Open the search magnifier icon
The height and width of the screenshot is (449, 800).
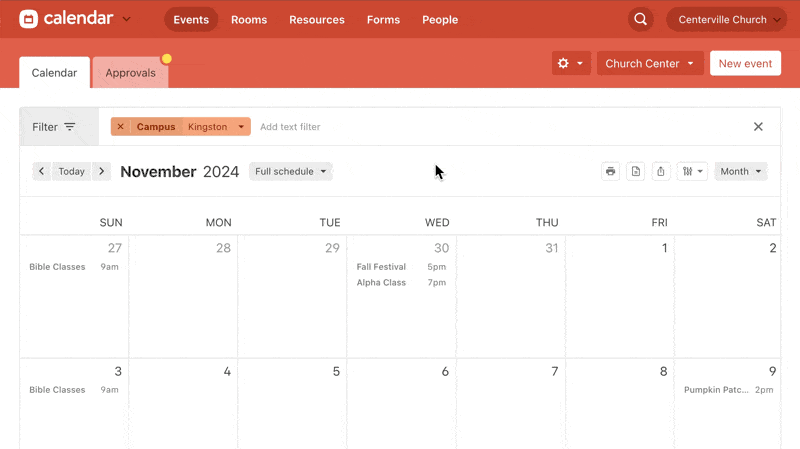640,19
